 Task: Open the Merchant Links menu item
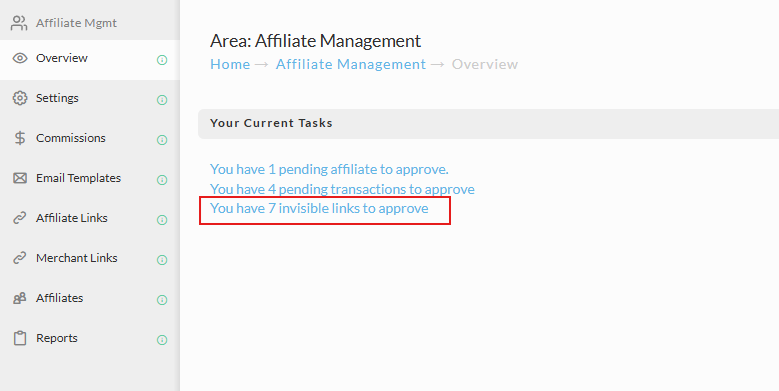(x=77, y=258)
